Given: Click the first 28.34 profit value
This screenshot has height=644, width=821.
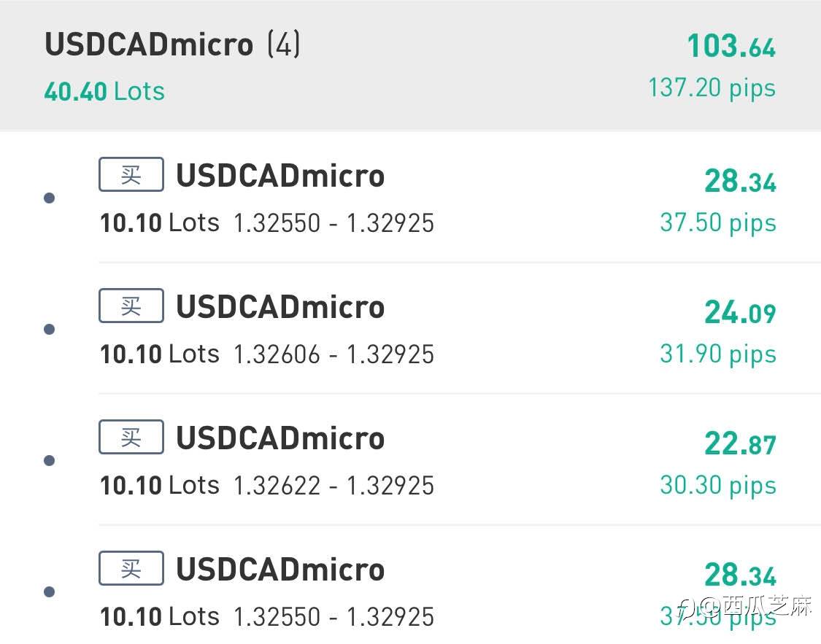Looking at the screenshot, I should (740, 182).
